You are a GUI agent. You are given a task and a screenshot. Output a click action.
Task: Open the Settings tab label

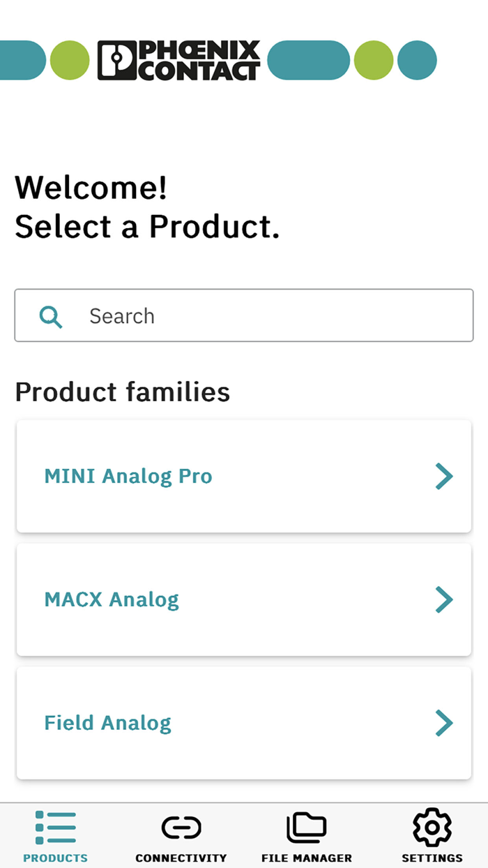click(432, 858)
